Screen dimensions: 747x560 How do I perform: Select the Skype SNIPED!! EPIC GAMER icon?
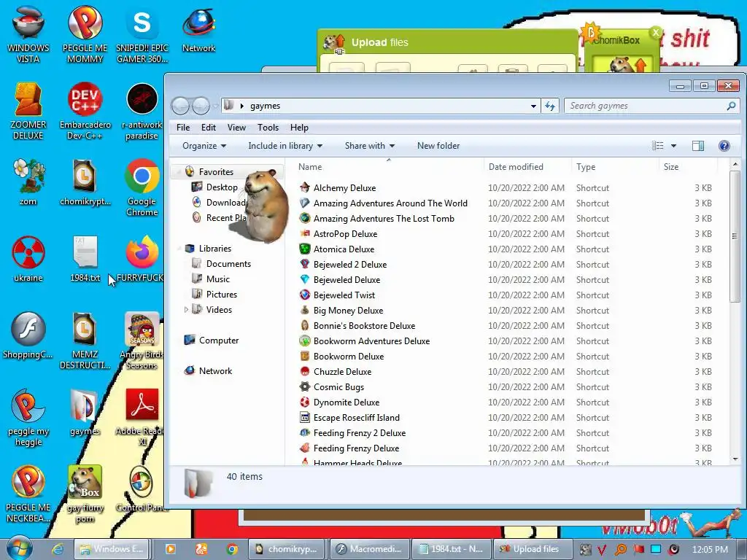click(142, 34)
